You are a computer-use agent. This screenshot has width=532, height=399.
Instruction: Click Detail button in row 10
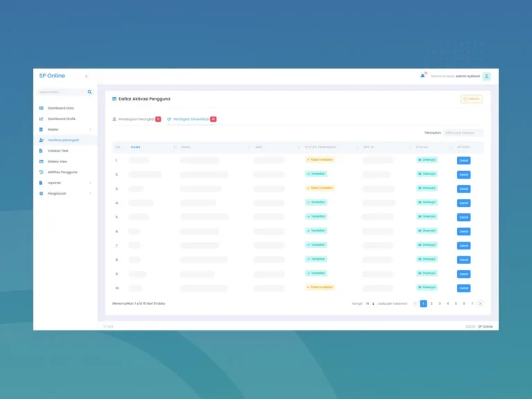[463, 288]
